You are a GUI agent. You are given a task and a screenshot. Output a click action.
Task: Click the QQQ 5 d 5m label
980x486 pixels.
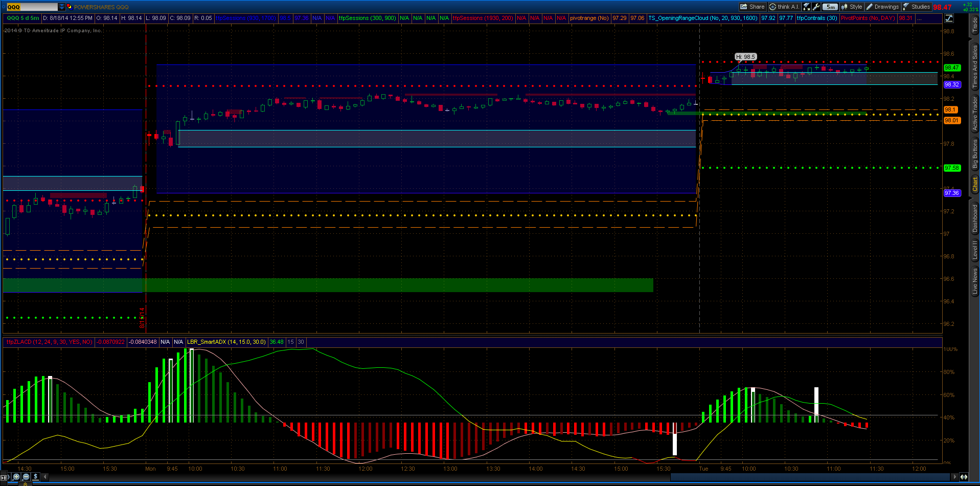click(23, 18)
